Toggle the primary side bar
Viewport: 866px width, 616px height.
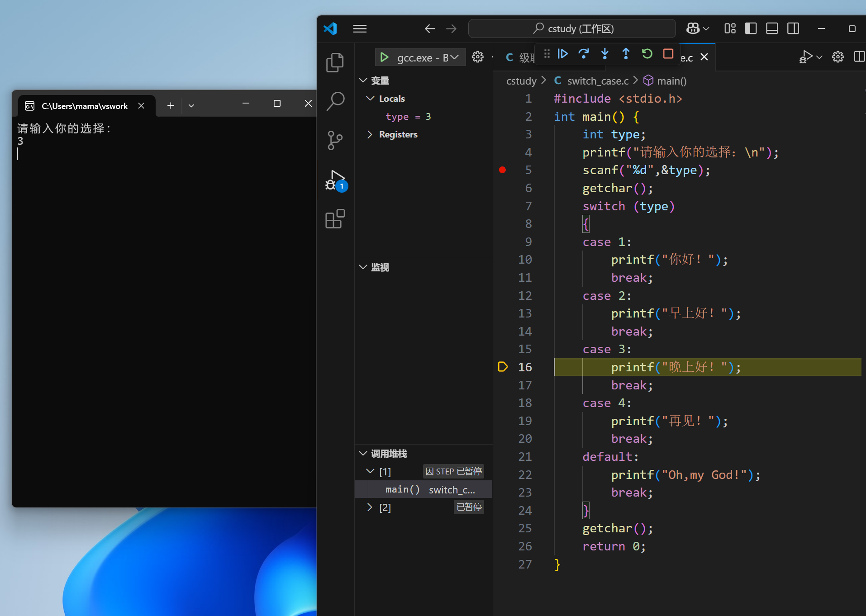[x=751, y=28]
